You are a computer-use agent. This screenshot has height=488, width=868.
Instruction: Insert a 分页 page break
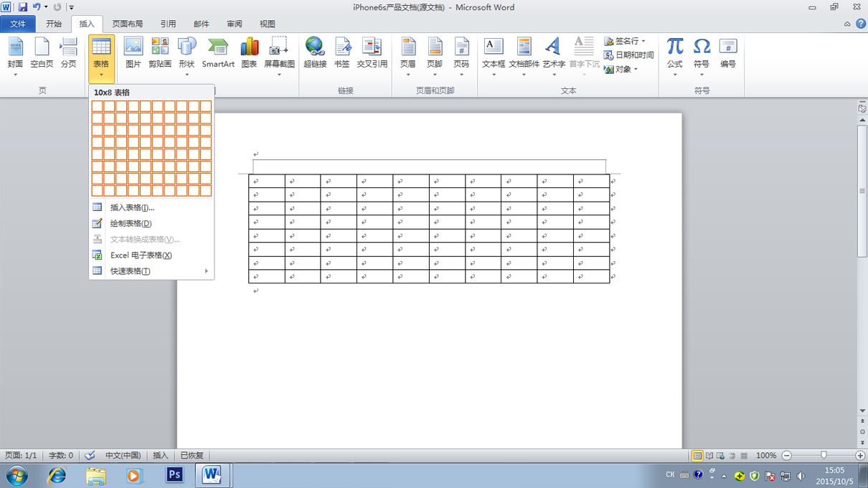(68, 52)
